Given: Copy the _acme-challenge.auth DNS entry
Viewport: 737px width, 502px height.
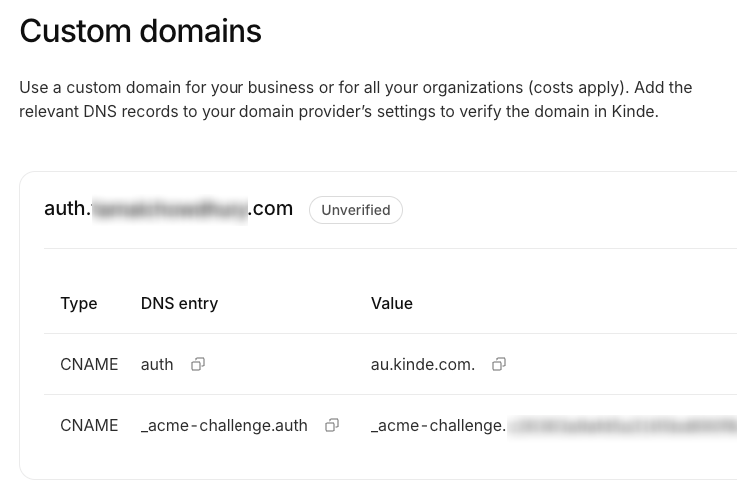Looking at the screenshot, I should (x=332, y=425).
